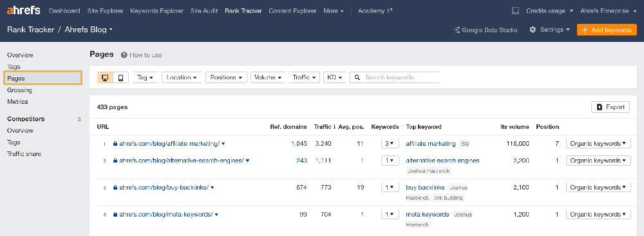This screenshot has height=236, width=644.
Task: Click lock icon beside affiliate-marketing URL
Action: click(x=115, y=144)
